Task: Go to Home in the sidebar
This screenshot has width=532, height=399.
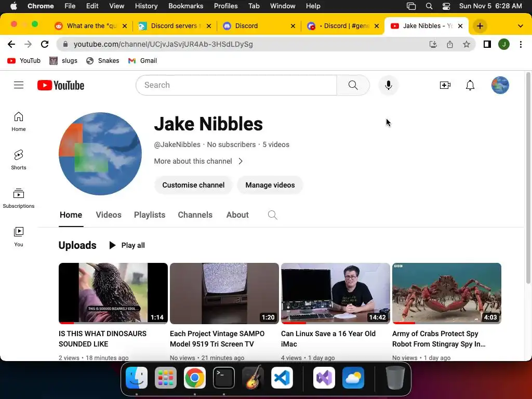Action: (x=19, y=122)
